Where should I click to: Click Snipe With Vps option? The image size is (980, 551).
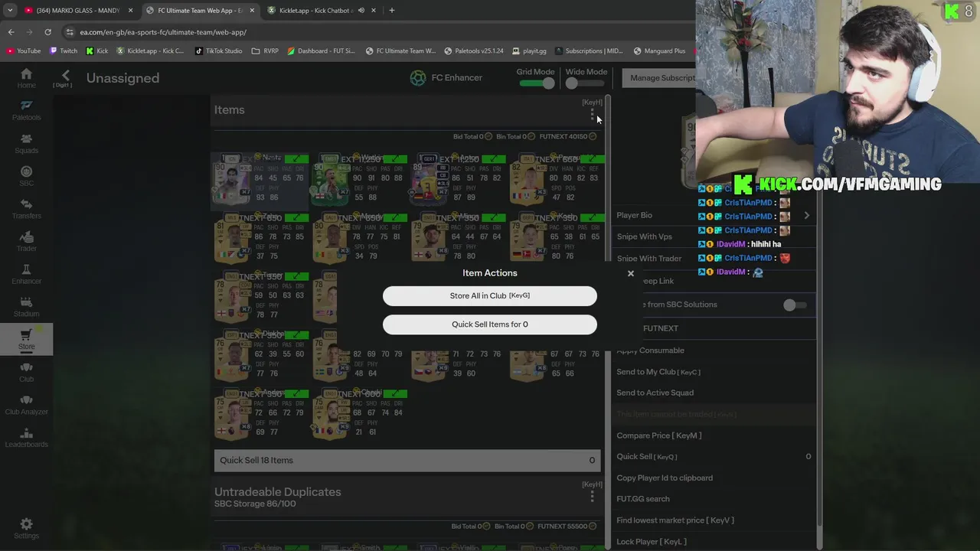(644, 236)
